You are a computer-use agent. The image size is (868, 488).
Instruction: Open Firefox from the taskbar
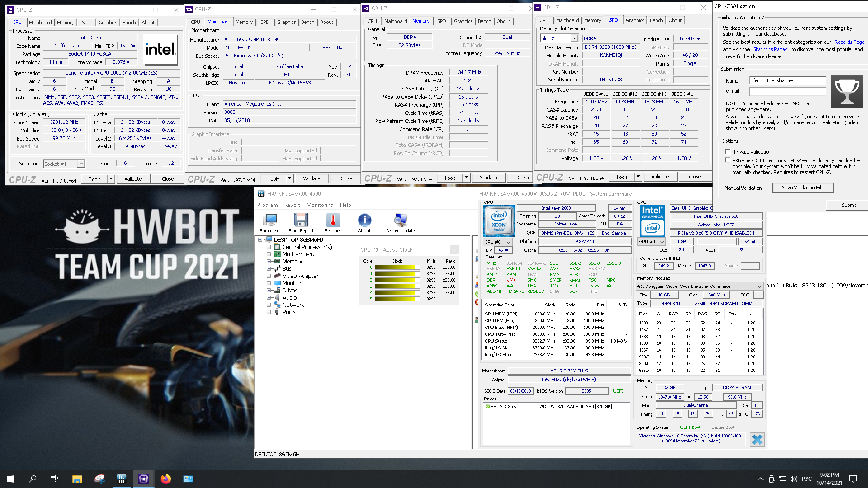(166, 479)
